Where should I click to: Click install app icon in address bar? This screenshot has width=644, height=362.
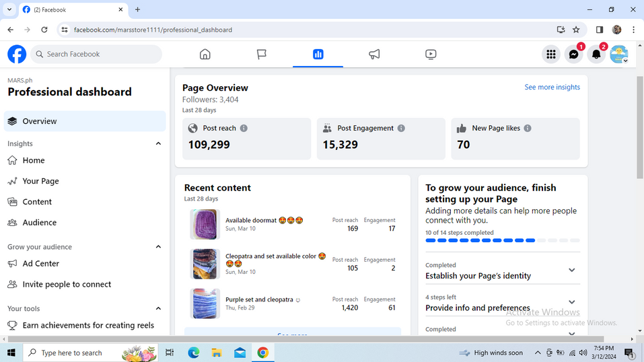[561, 30]
